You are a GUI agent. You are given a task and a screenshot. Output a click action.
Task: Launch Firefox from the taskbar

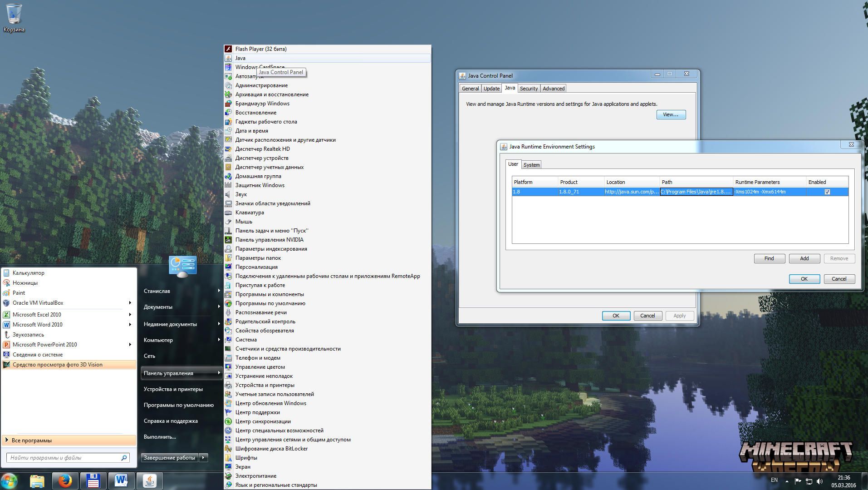(x=65, y=480)
